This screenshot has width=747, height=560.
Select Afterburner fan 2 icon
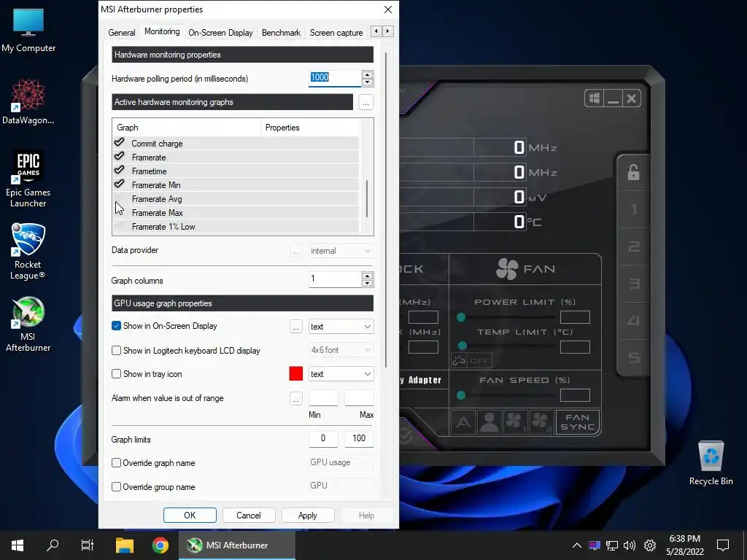[541, 422]
